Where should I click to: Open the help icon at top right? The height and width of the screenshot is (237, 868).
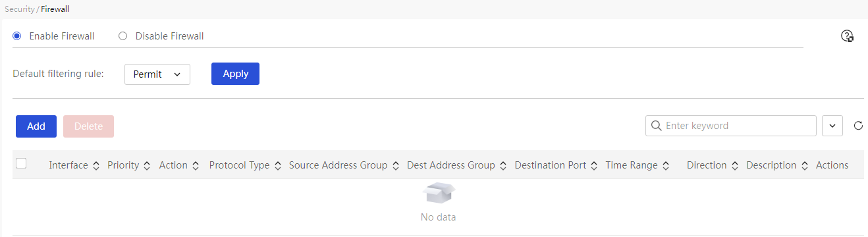848,36
